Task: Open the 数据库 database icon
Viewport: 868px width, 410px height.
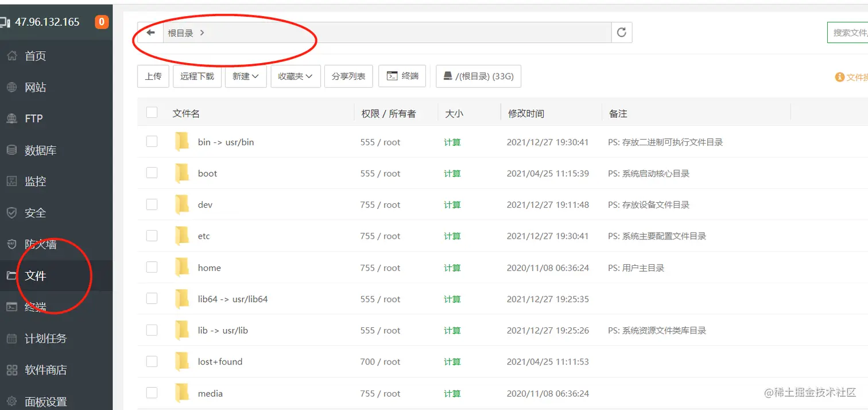Action: coord(11,150)
